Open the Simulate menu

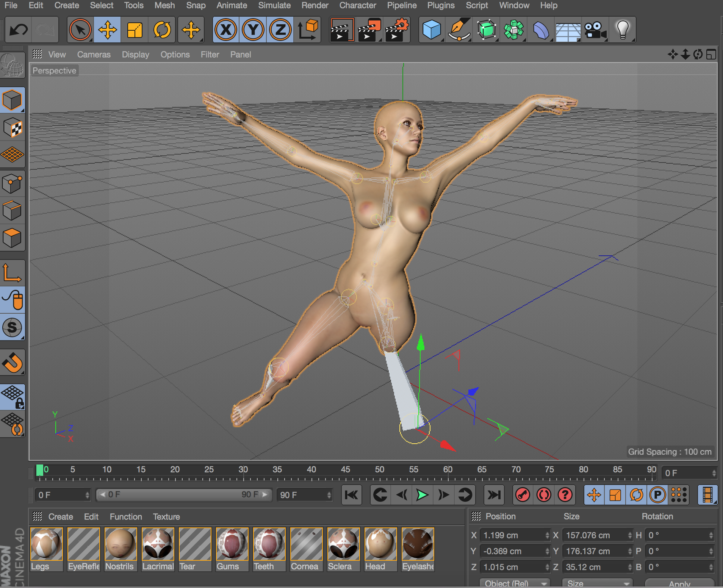tap(274, 5)
